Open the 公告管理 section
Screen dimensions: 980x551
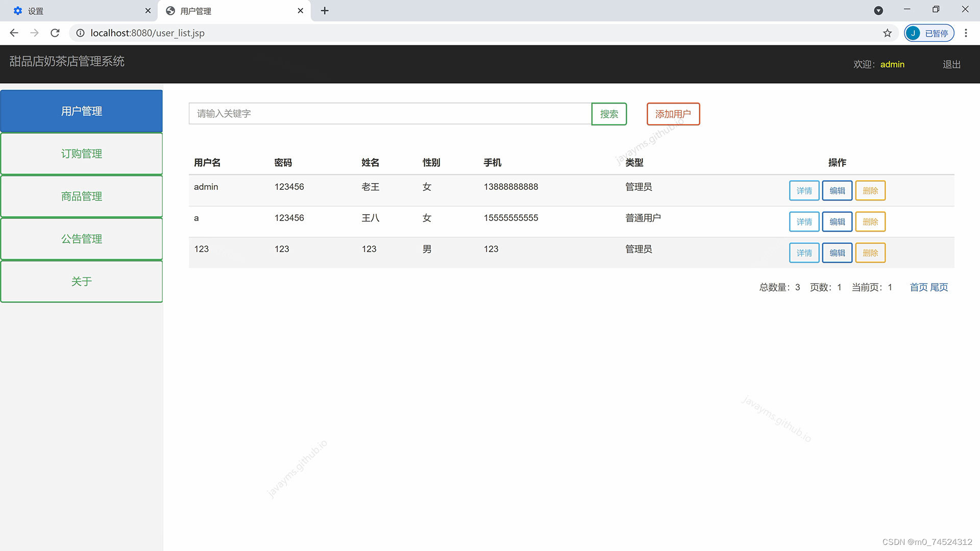(82, 238)
